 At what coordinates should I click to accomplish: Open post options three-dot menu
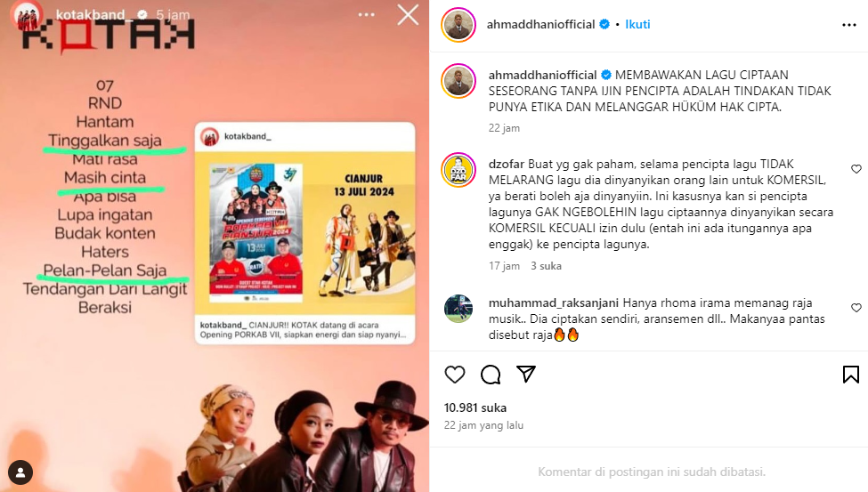point(849,25)
